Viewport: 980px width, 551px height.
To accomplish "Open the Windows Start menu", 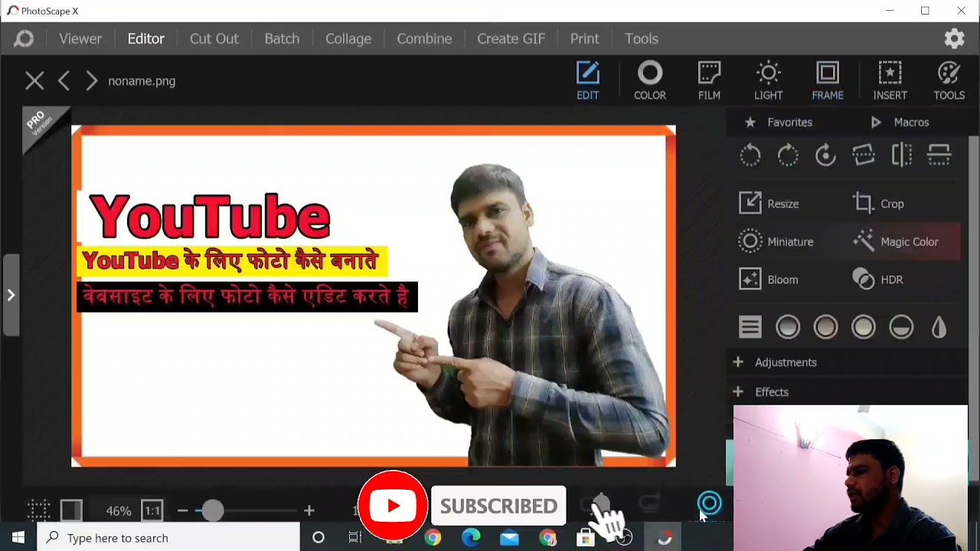I will (18, 538).
